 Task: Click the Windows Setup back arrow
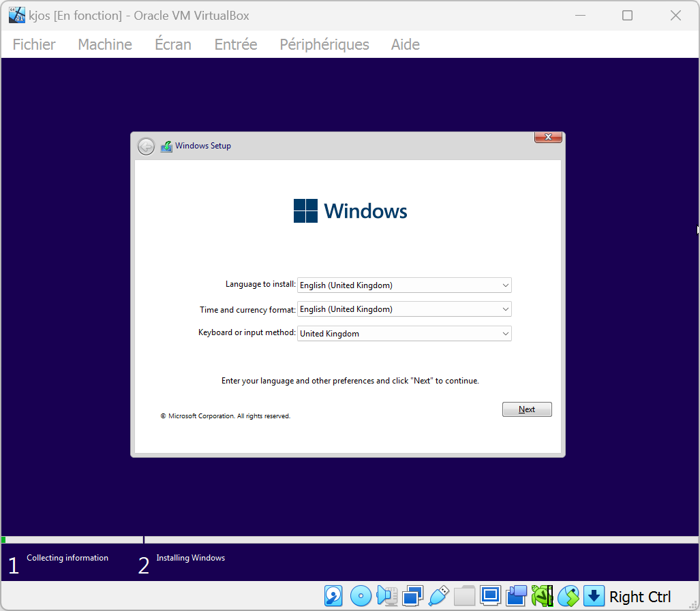coord(146,146)
